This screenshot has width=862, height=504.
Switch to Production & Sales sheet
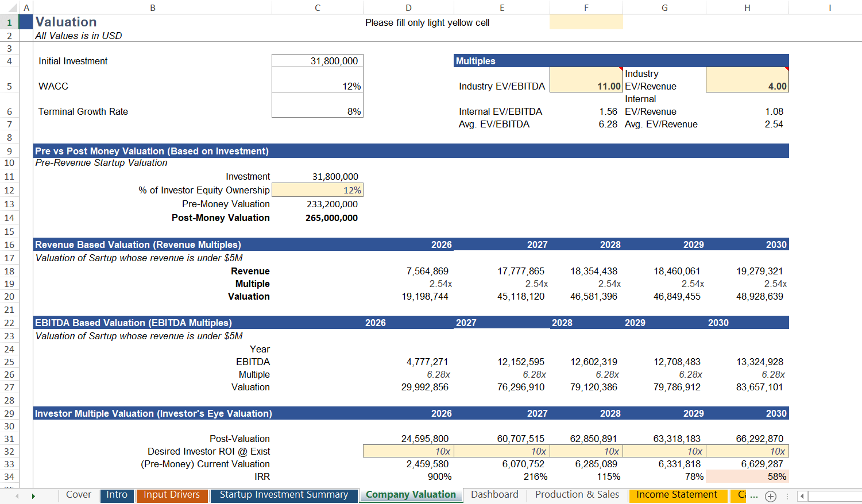click(577, 494)
